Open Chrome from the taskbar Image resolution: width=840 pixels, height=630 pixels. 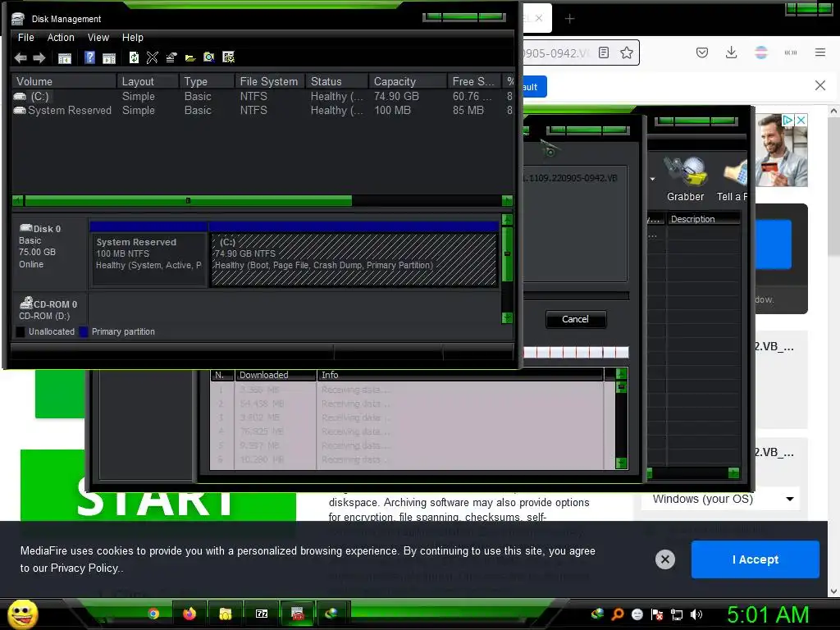[x=153, y=614]
